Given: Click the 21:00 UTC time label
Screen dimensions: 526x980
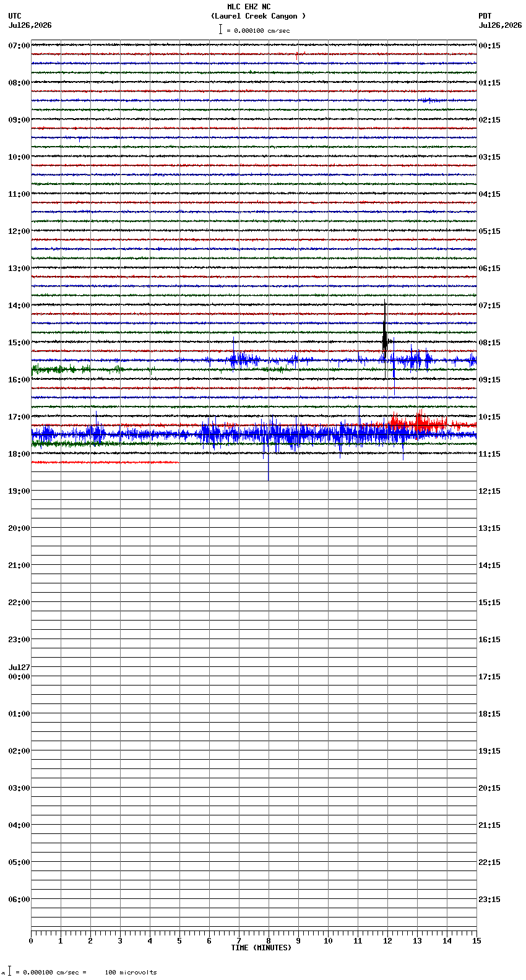Looking at the screenshot, I should 19,565.
